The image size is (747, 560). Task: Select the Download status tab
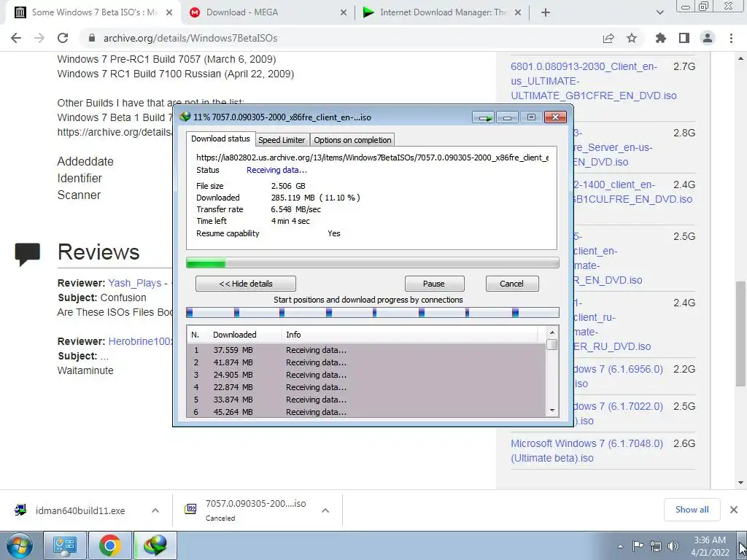[220, 139]
